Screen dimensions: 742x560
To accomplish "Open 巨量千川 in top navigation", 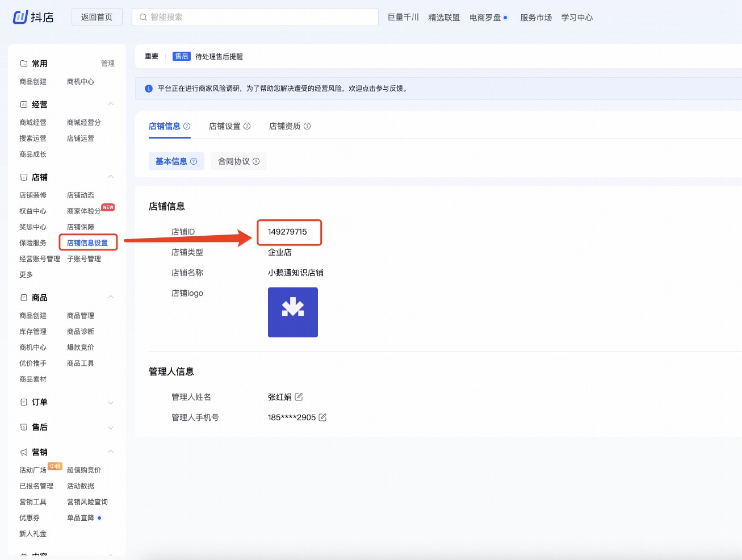I will 403,17.
